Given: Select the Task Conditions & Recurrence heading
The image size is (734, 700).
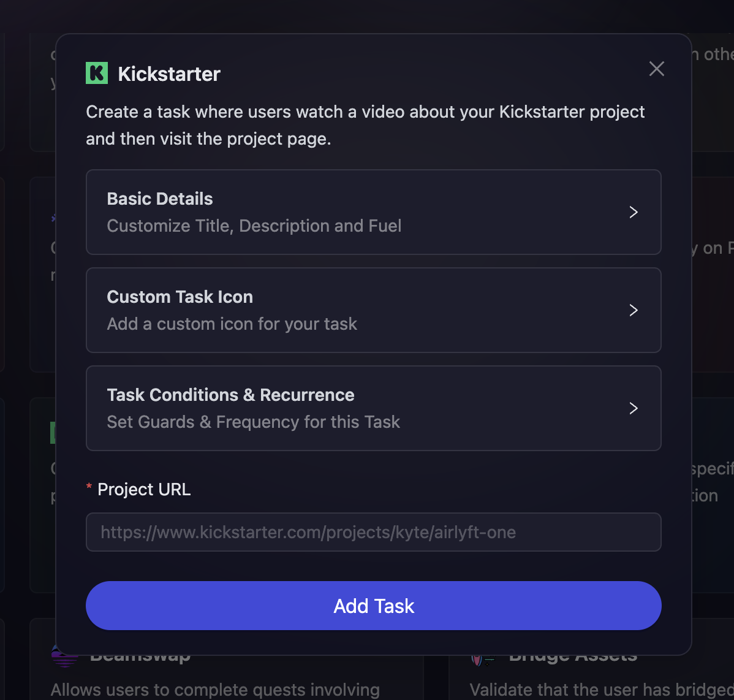Looking at the screenshot, I should coord(230,395).
